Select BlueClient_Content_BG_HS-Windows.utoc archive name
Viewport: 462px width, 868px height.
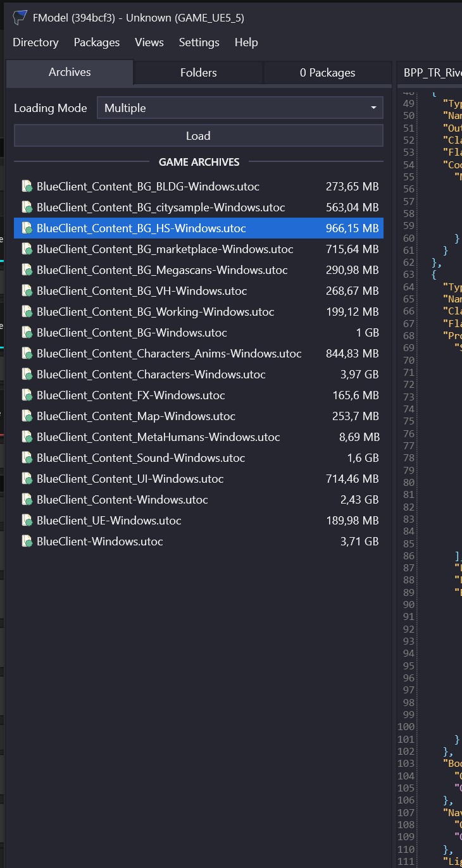(x=141, y=228)
